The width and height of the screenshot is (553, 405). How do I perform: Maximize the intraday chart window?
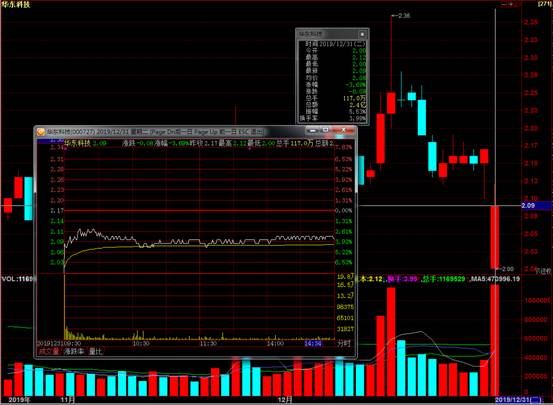(x=325, y=131)
